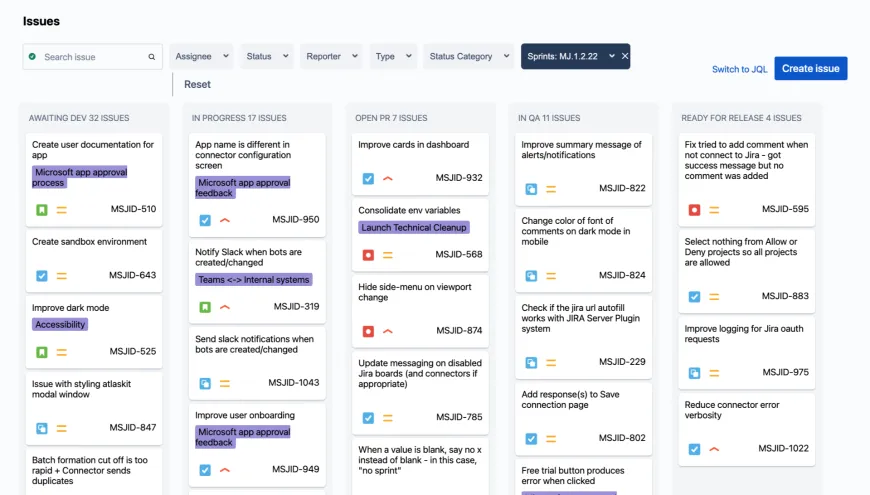Viewport: 870px width, 495px height.
Task: Click task checkbox icon on MSJID-883
Action: tap(694, 297)
